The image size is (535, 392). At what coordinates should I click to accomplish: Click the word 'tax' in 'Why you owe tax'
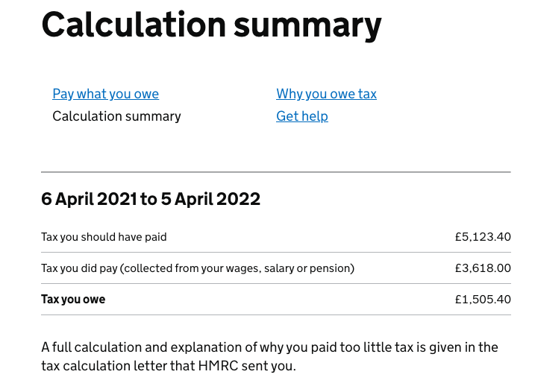pos(367,94)
